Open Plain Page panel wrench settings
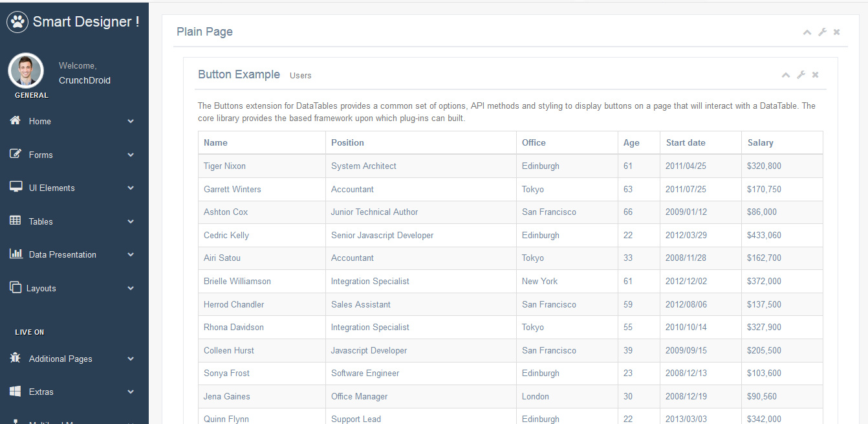This screenshot has height=424, width=868. pyautogui.click(x=822, y=32)
